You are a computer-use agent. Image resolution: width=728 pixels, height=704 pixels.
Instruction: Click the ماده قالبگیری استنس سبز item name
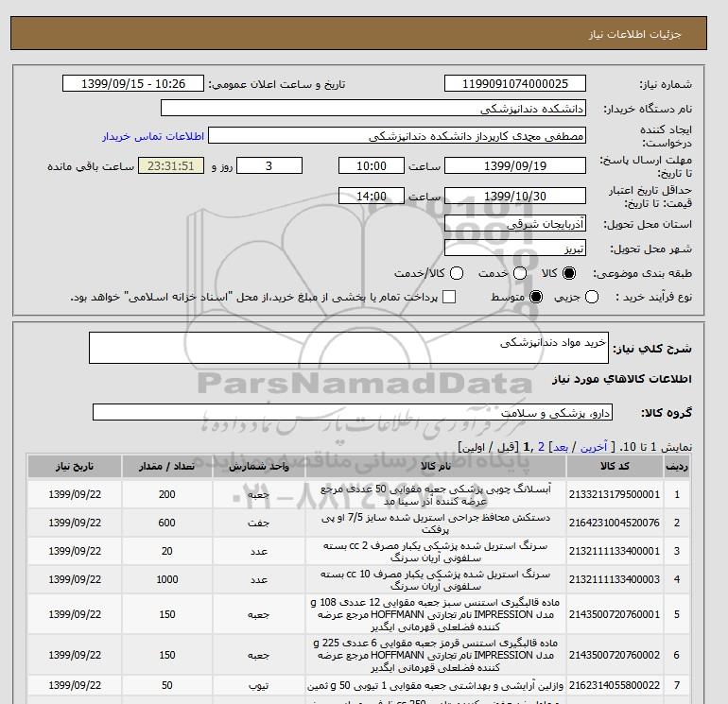pyautogui.click(x=436, y=614)
